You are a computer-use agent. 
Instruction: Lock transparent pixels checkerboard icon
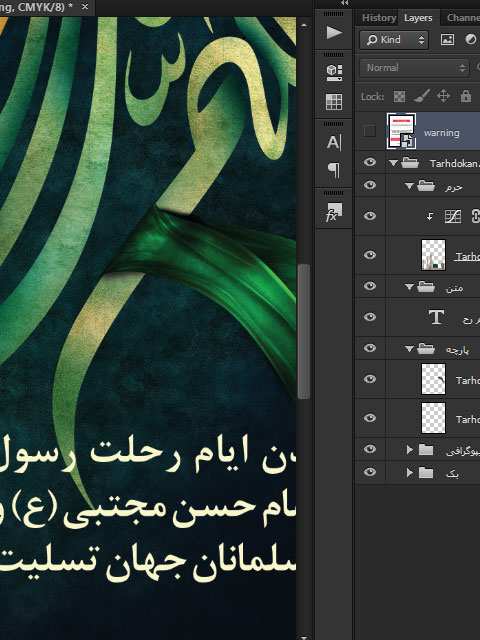[399, 97]
